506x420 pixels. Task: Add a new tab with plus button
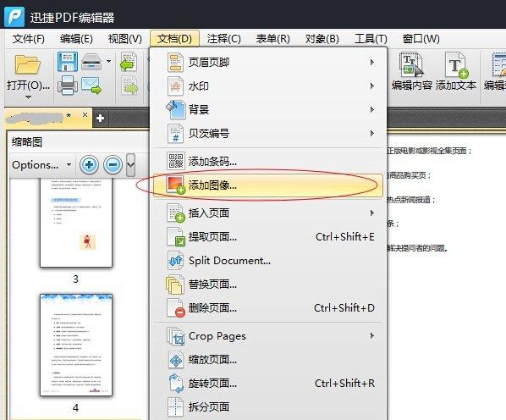click(100, 119)
